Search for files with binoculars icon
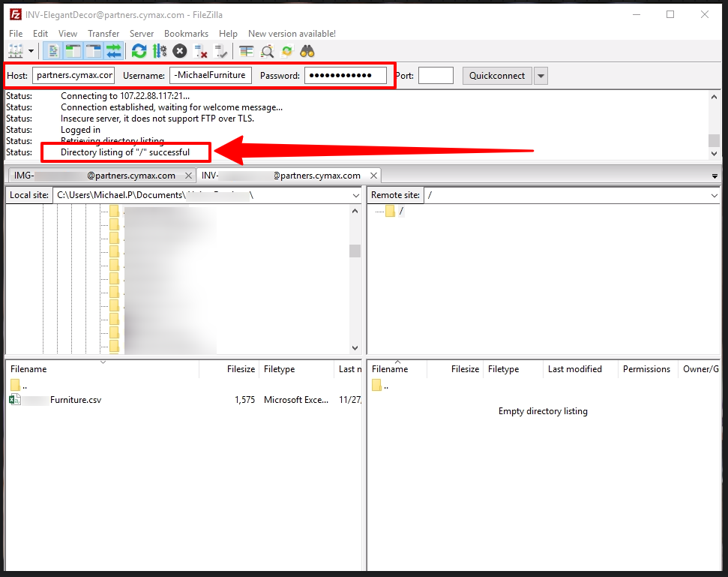The height and width of the screenshot is (577, 728). (x=307, y=51)
